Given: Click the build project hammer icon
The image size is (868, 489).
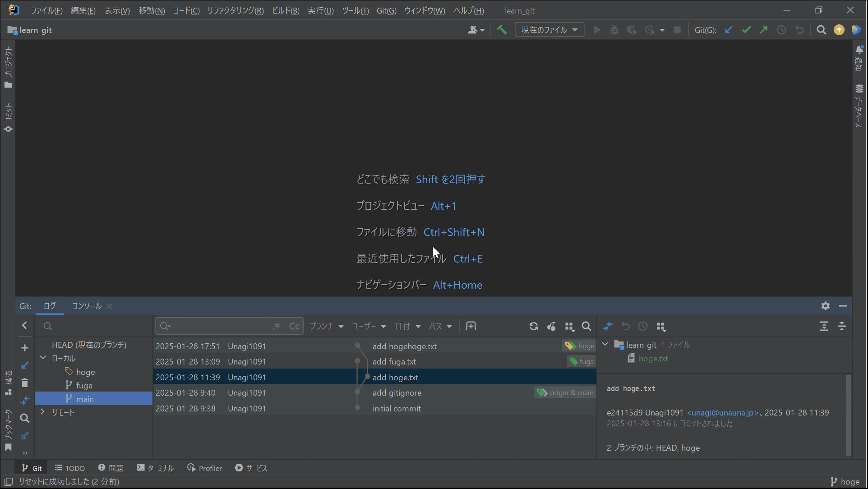Looking at the screenshot, I should click(x=502, y=30).
